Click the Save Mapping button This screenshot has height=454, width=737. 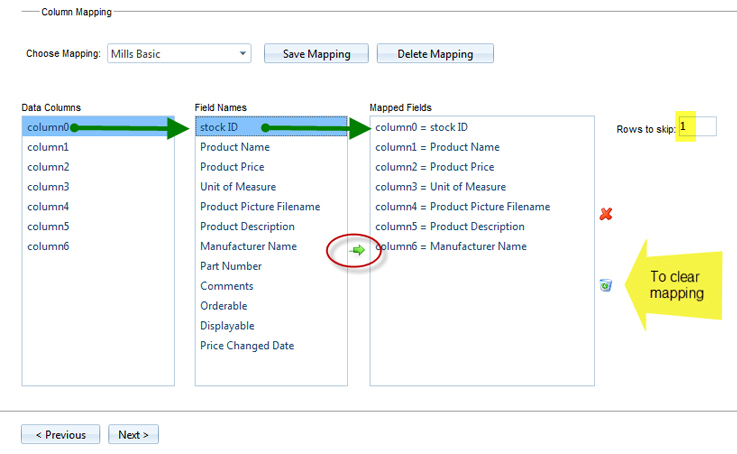pyautogui.click(x=315, y=54)
